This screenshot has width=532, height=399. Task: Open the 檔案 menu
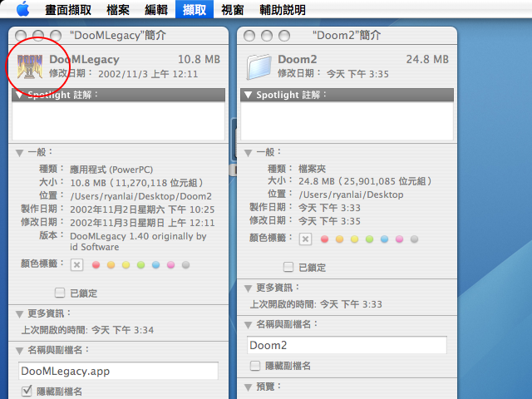(118, 9)
